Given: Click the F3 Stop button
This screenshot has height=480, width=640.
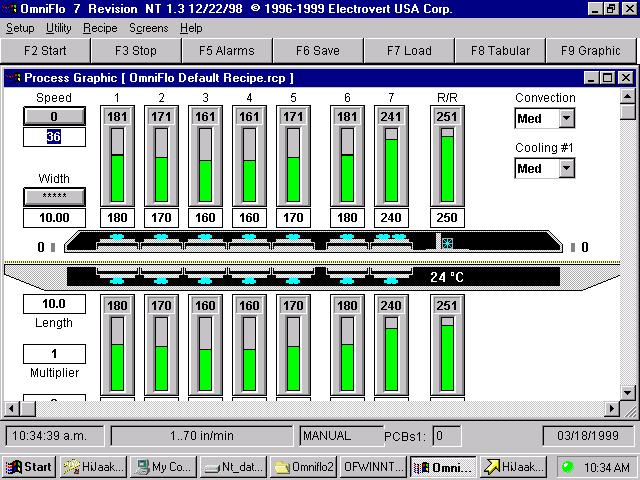Looking at the screenshot, I should point(136,51).
